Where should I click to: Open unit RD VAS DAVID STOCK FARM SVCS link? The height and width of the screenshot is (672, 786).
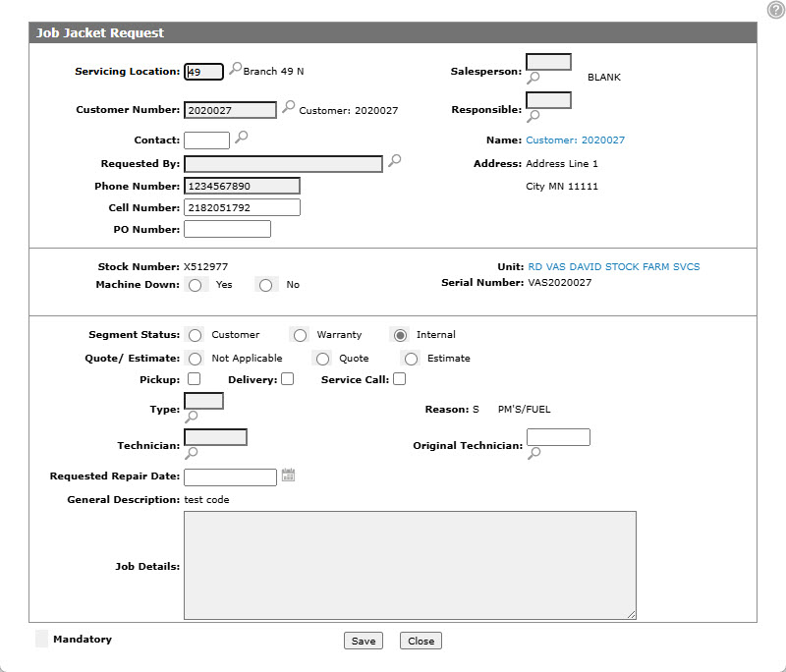coord(614,267)
